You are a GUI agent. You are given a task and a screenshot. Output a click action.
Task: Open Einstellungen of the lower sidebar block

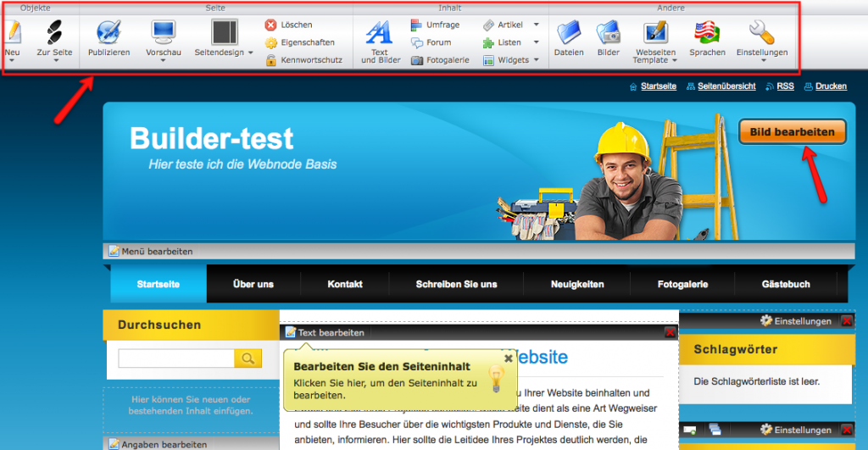[x=796, y=430]
